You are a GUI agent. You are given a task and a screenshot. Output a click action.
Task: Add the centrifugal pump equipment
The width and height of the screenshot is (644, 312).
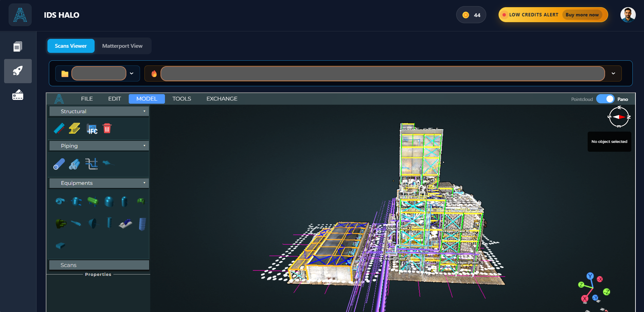(60, 201)
